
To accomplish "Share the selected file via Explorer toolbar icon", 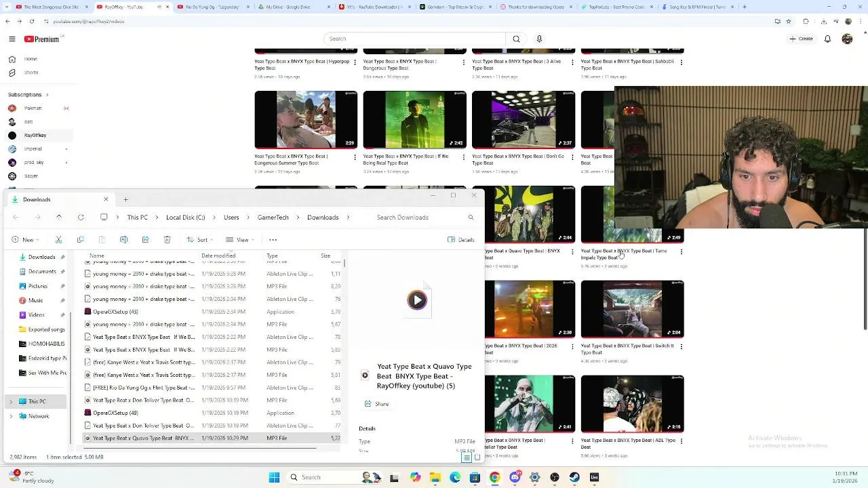I will [145, 240].
